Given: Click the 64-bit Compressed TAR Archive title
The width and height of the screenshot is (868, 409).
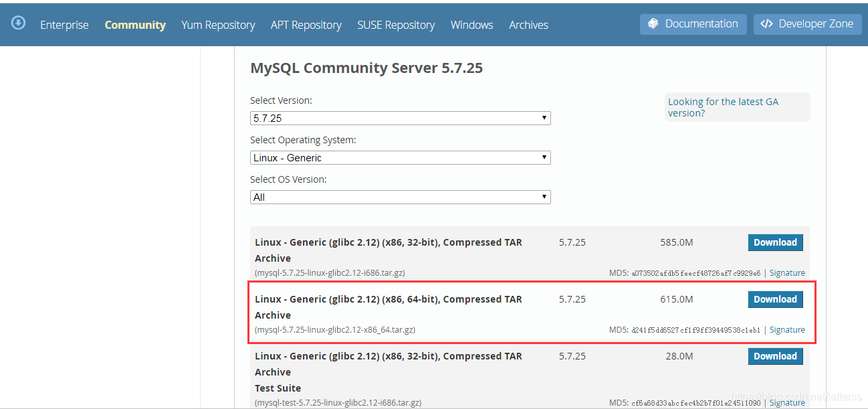Looking at the screenshot, I should click(389, 307).
